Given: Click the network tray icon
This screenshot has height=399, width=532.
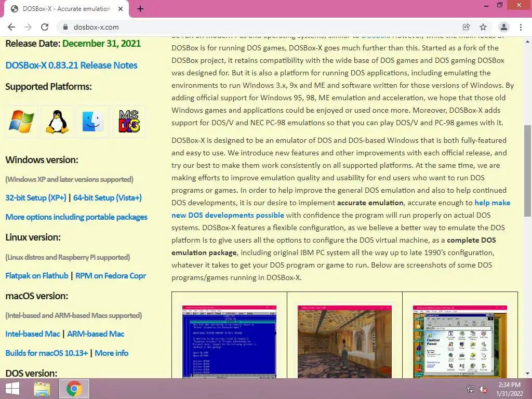Looking at the screenshot, I should 470,389.
